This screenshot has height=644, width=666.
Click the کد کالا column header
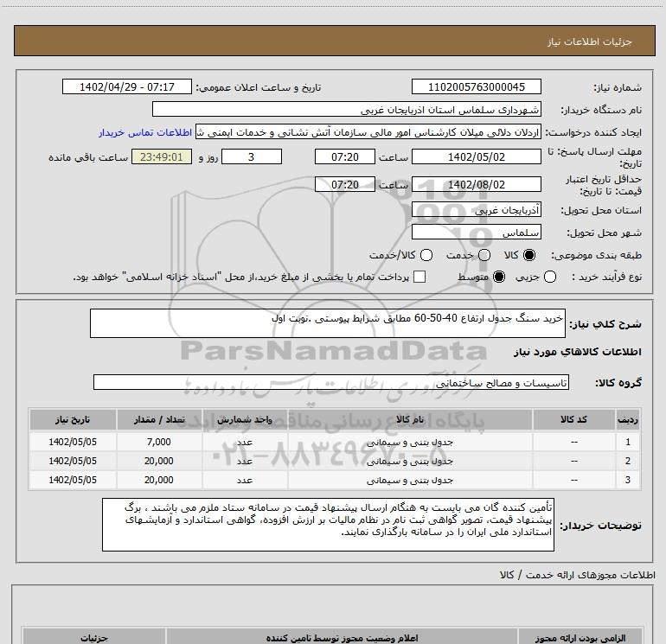tap(573, 419)
